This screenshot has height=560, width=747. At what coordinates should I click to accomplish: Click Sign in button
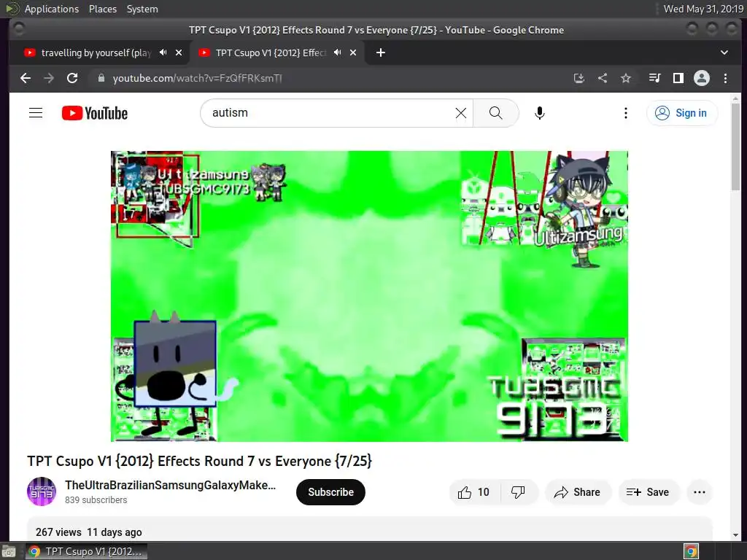[682, 113]
